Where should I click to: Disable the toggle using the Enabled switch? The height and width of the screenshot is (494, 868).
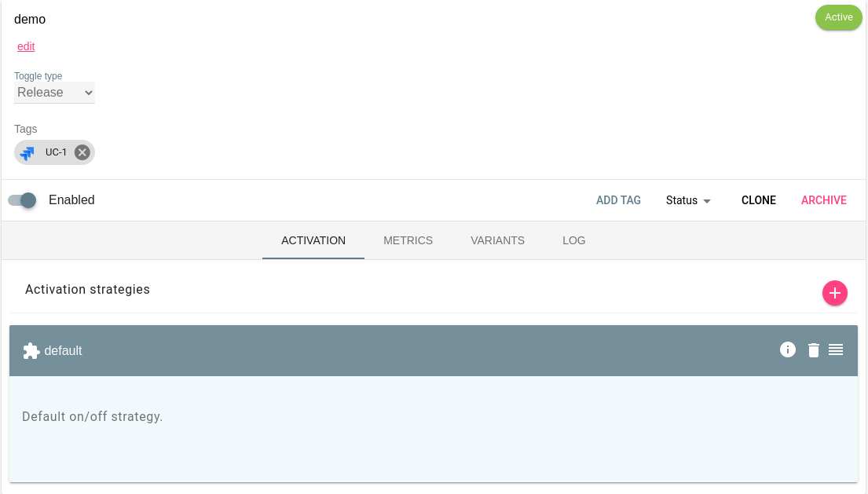23,200
